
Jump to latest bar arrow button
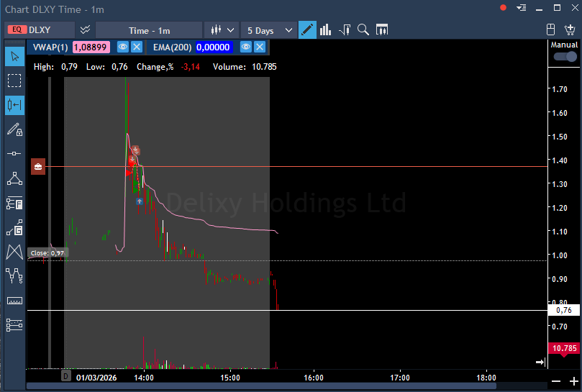[541, 362]
